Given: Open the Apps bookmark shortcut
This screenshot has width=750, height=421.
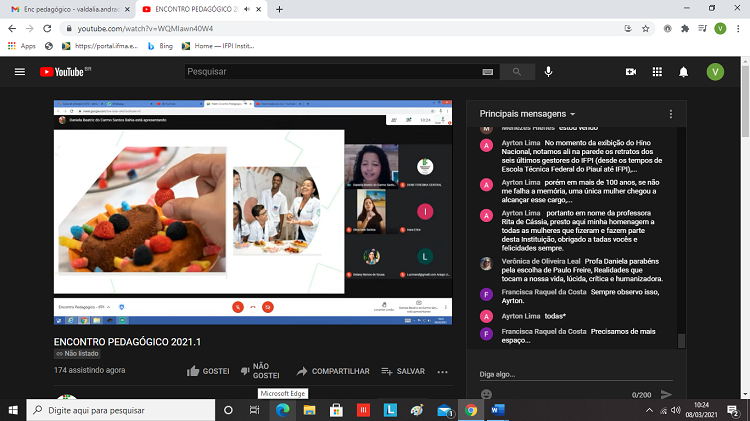Looking at the screenshot, I should (x=22, y=46).
